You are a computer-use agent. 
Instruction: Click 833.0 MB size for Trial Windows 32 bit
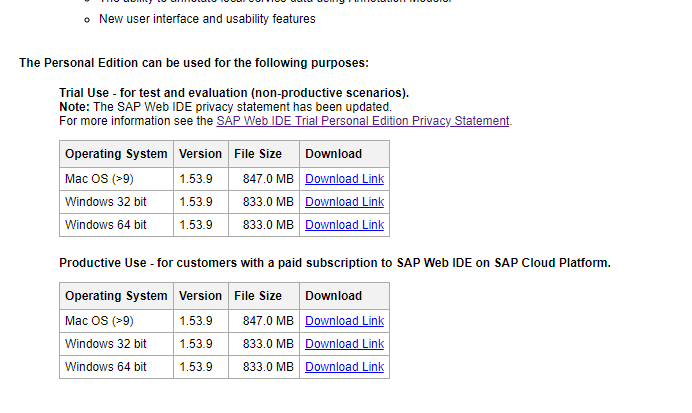(x=268, y=202)
